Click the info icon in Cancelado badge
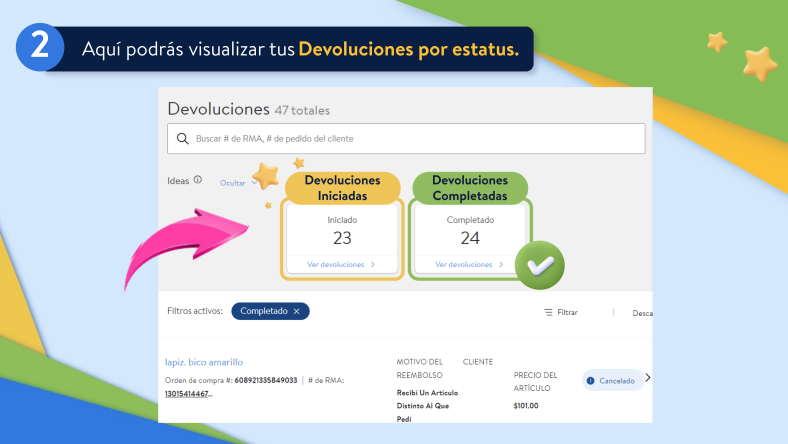 point(590,380)
